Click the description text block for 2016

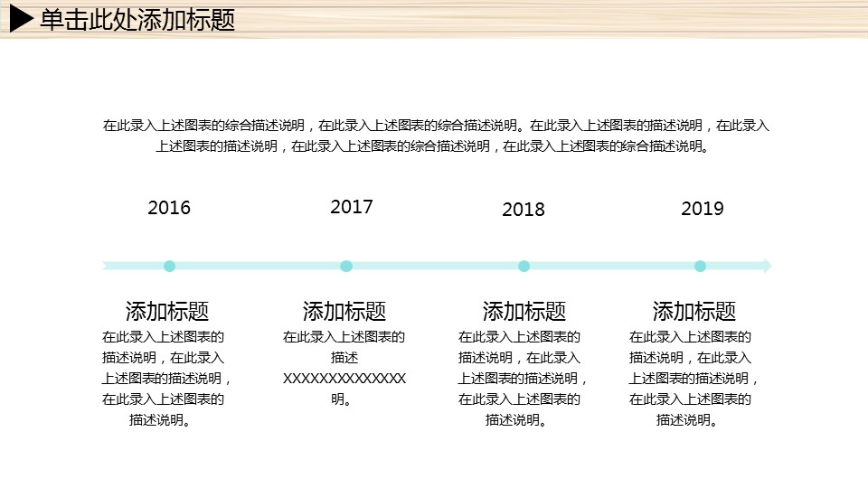click(x=167, y=379)
